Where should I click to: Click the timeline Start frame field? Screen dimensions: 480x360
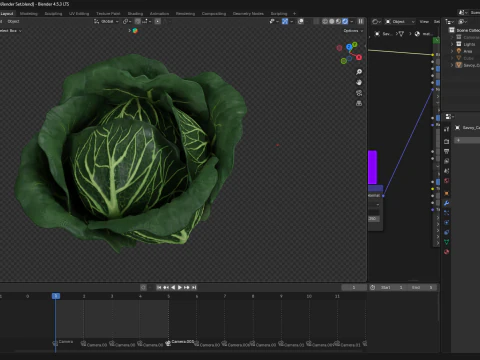[x=393, y=287]
